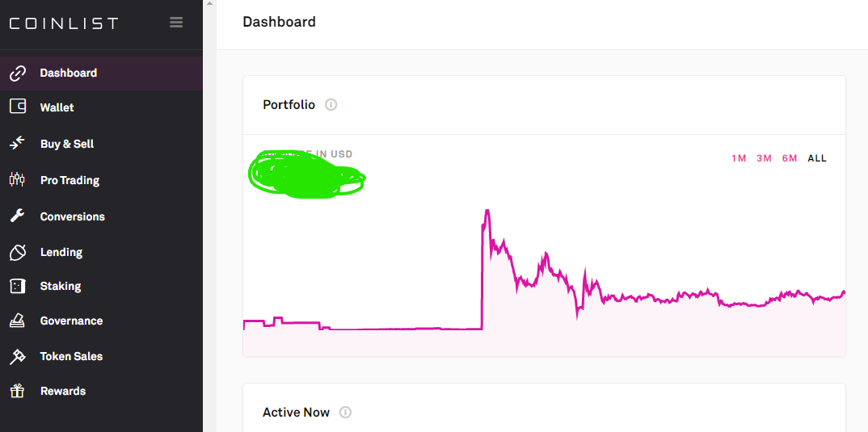Screen dimensions: 868x432
Task: Select the 1M chart range
Action: pyautogui.click(x=739, y=158)
